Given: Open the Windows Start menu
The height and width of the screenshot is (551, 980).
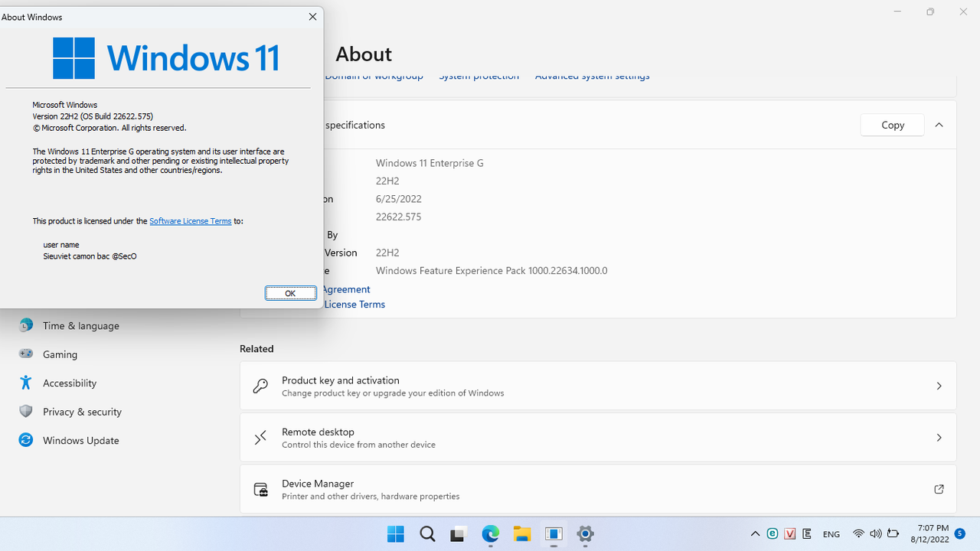Looking at the screenshot, I should (x=396, y=534).
